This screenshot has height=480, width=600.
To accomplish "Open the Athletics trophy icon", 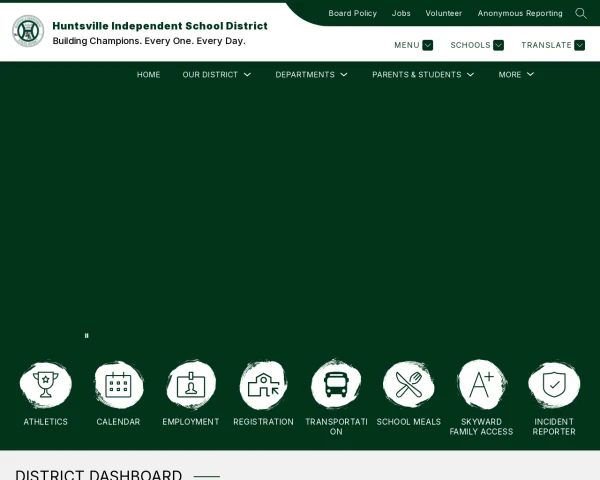I will click(x=46, y=385).
